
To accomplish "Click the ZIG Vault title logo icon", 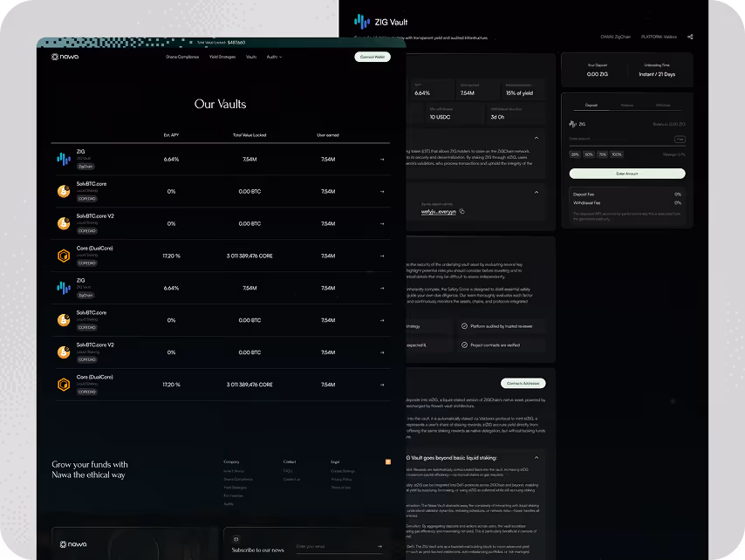I will [x=361, y=22].
